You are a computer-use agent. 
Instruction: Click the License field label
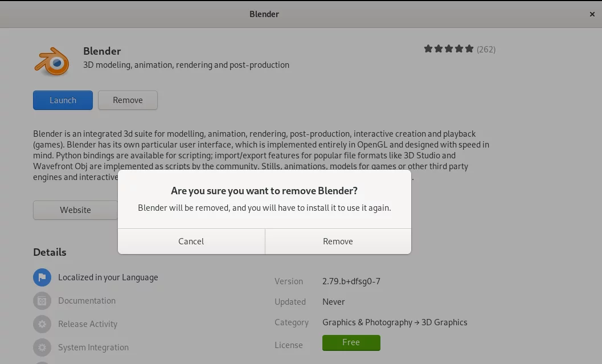pos(288,345)
